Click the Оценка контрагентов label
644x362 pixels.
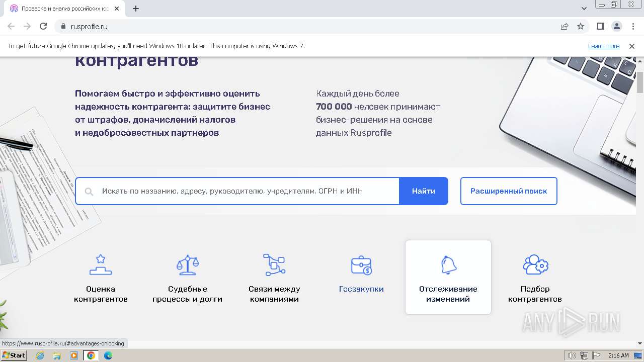(x=101, y=294)
